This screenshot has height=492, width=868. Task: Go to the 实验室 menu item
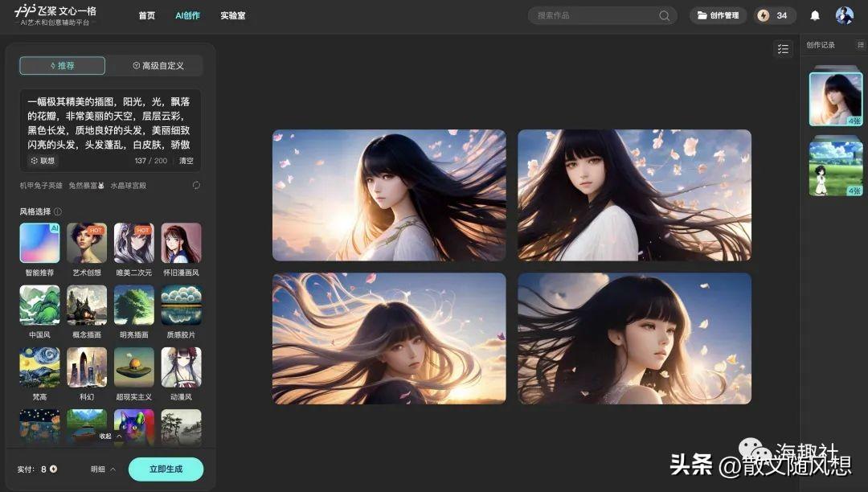[232, 15]
